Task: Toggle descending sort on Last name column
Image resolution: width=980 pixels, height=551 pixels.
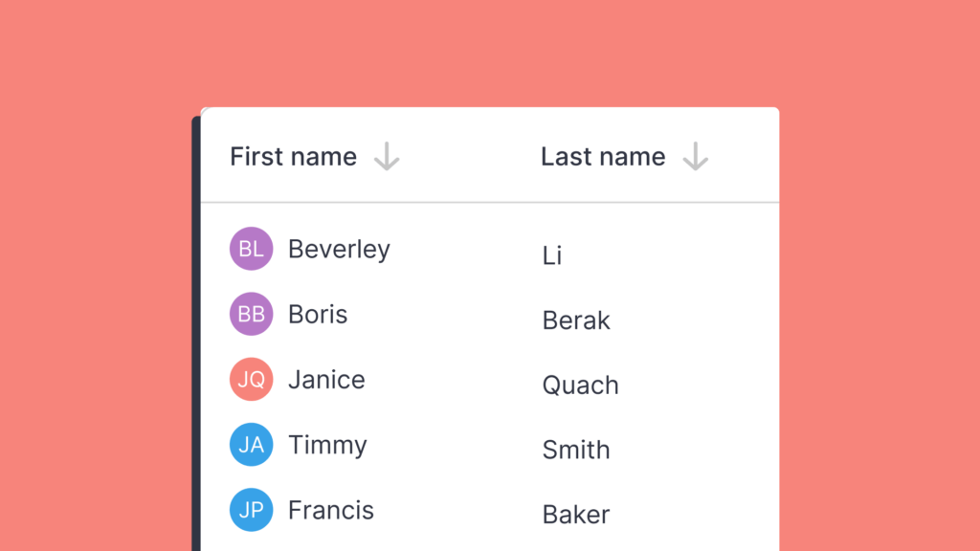Action: point(696,156)
